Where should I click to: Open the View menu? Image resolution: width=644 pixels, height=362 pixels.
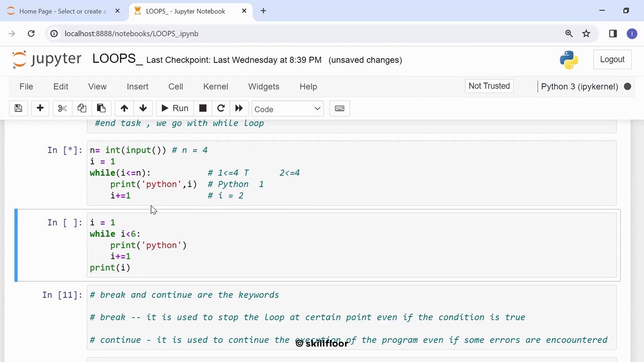pos(98,86)
